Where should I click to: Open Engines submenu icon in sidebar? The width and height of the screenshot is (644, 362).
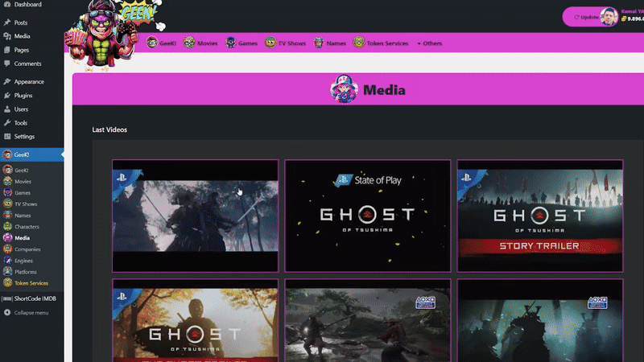pyautogui.click(x=7, y=261)
